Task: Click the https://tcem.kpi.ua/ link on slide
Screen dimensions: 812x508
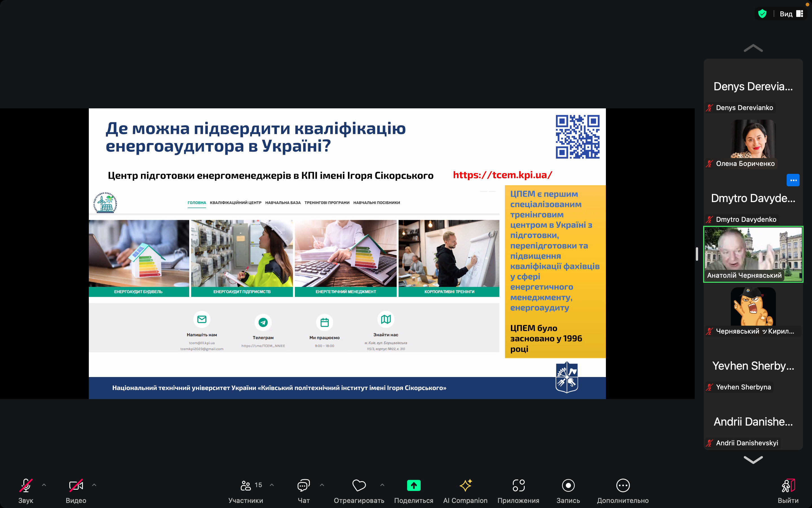Action: (502, 175)
